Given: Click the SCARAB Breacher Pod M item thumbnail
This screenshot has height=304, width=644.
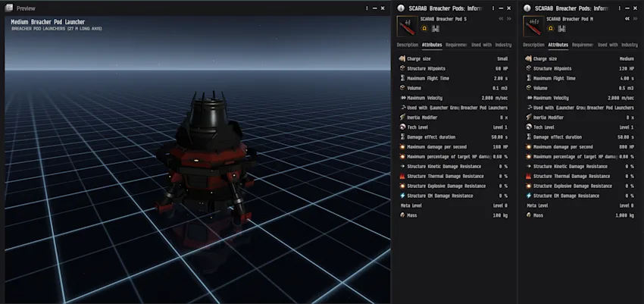Looking at the screenshot, I should tap(533, 27).
